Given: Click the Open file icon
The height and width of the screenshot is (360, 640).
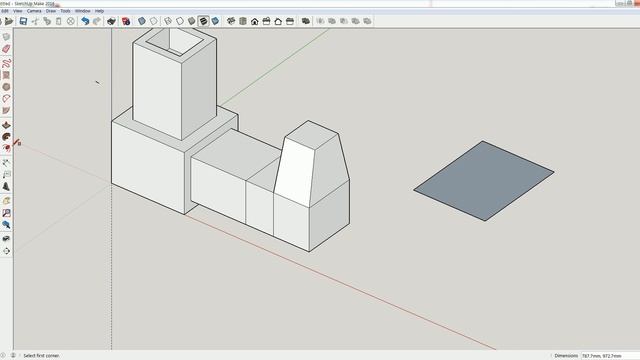Looking at the screenshot, I should tap(9, 21).
